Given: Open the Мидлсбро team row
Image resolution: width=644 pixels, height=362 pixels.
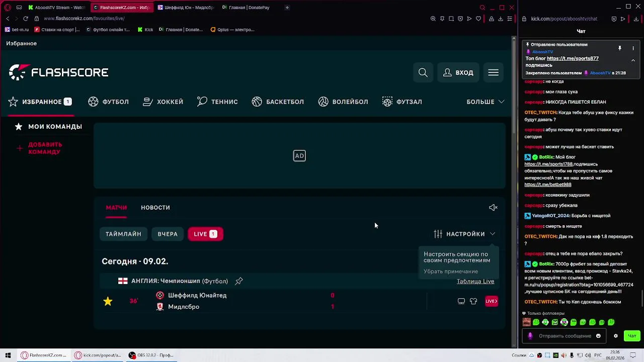Looking at the screenshot, I should pos(184,307).
